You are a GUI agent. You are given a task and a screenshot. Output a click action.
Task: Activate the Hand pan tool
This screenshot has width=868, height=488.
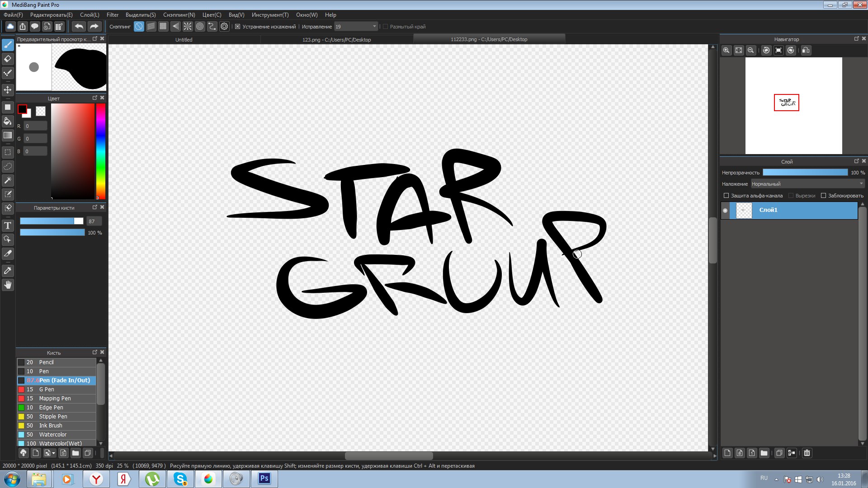[8, 285]
